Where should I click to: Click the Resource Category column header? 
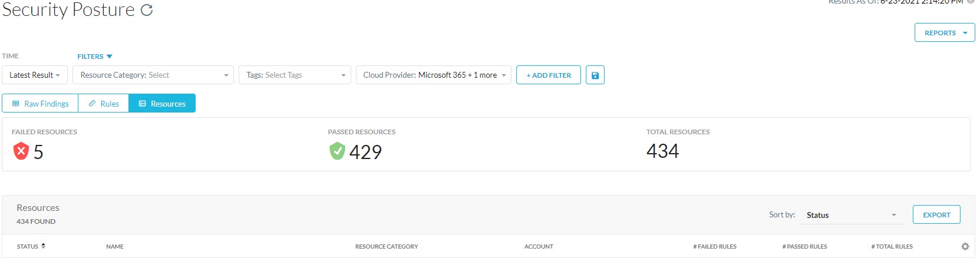387,246
